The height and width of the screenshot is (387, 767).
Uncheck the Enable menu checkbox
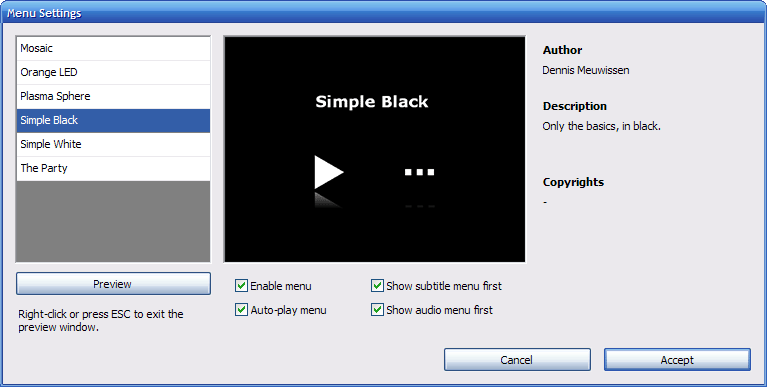tap(241, 286)
